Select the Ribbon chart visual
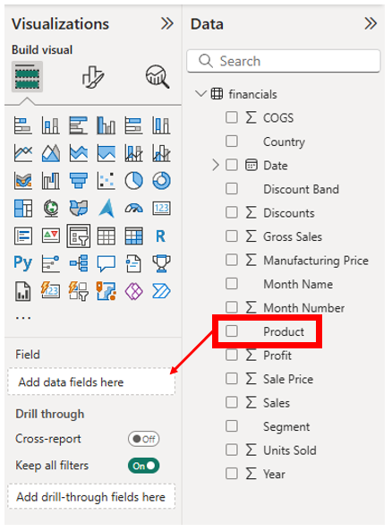The height and width of the screenshot is (532, 392). click(23, 181)
